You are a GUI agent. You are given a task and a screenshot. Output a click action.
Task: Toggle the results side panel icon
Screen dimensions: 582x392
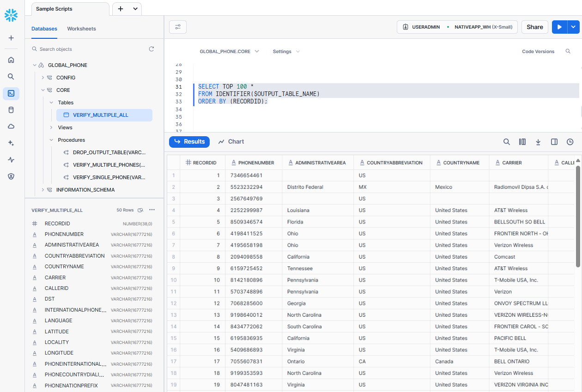click(x=554, y=142)
